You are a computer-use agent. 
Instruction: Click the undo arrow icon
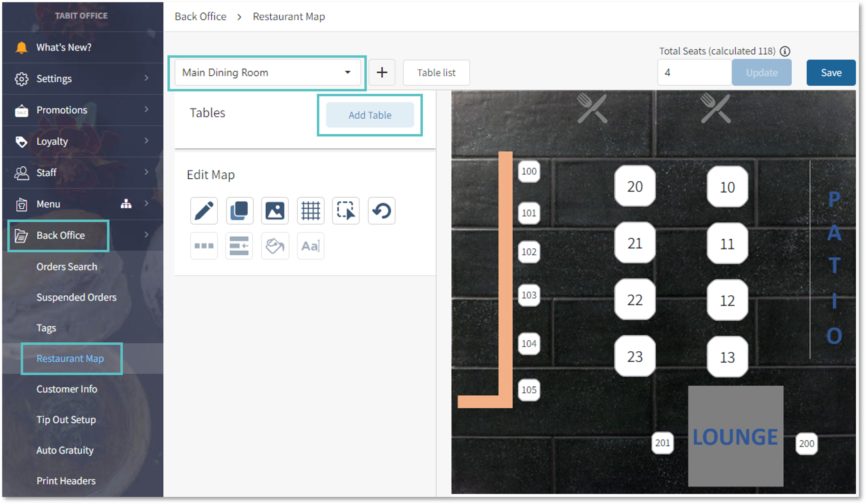[x=381, y=211]
